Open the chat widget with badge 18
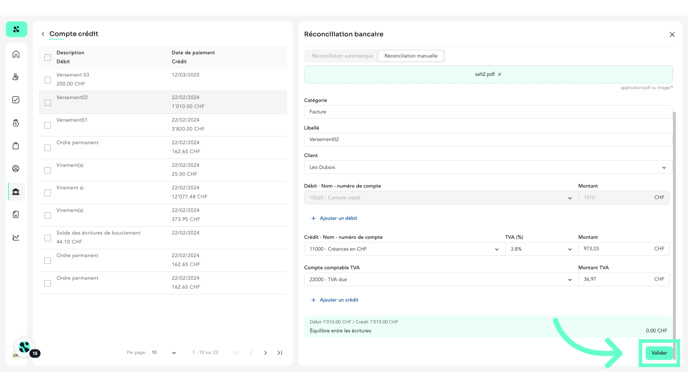The width and height of the screenshot is (688, 387). coord(25,348)
